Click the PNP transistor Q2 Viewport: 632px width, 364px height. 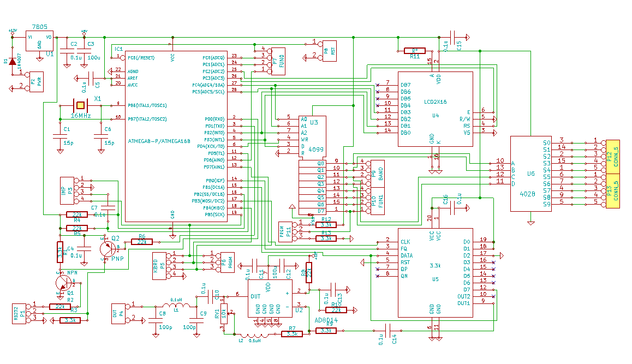pos(108,248)
